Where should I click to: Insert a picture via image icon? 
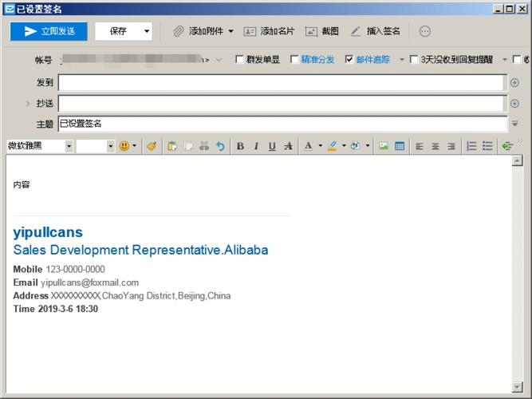(384, 146)
